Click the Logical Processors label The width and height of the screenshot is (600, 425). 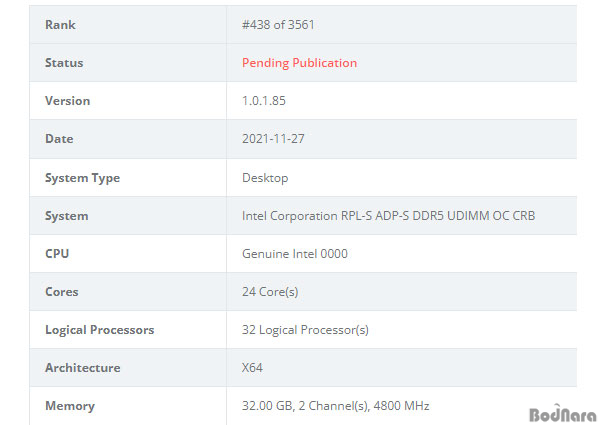(99, 330)
